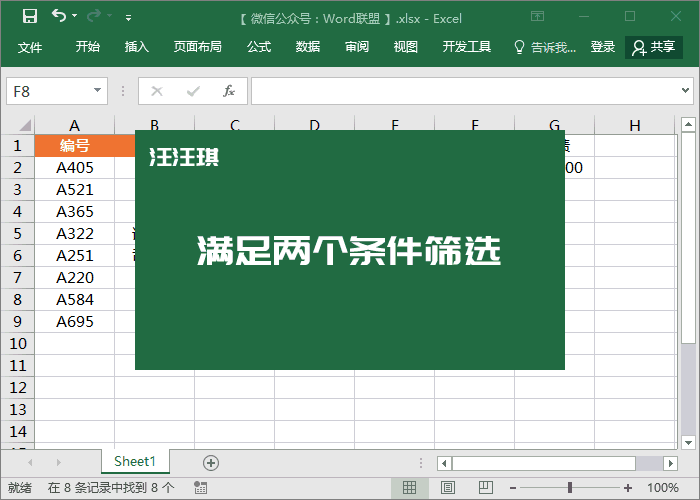Click cell containing A584
Screen dimensions: 700x500
click(x=75, y=300)
